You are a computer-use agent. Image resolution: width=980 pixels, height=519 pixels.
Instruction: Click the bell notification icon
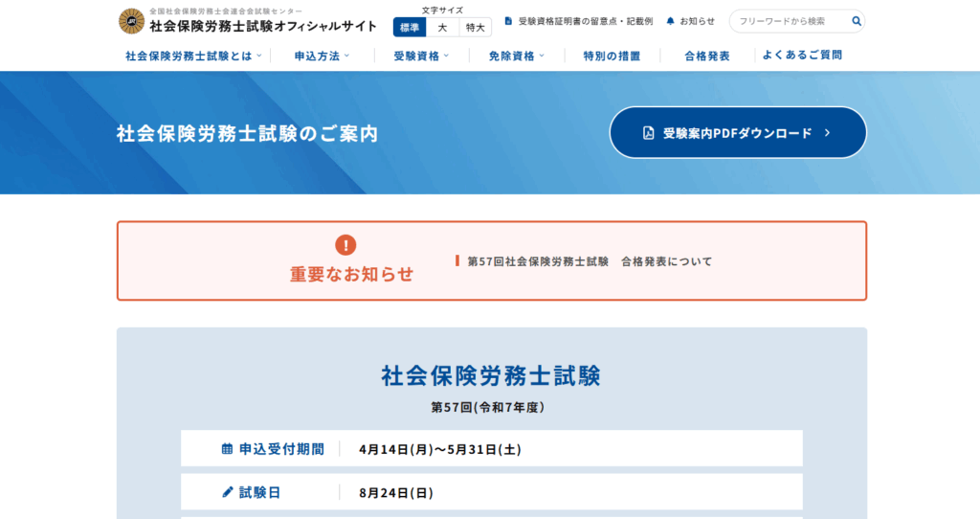point(670,21)
